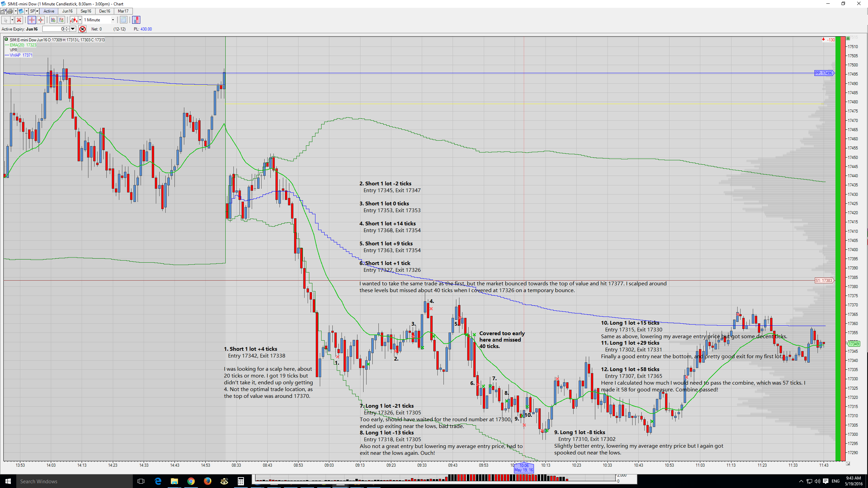Viewport: 868px width, 488px height.
Task: Switch to the Mar17 contract tab
Action: click(123, 11)
